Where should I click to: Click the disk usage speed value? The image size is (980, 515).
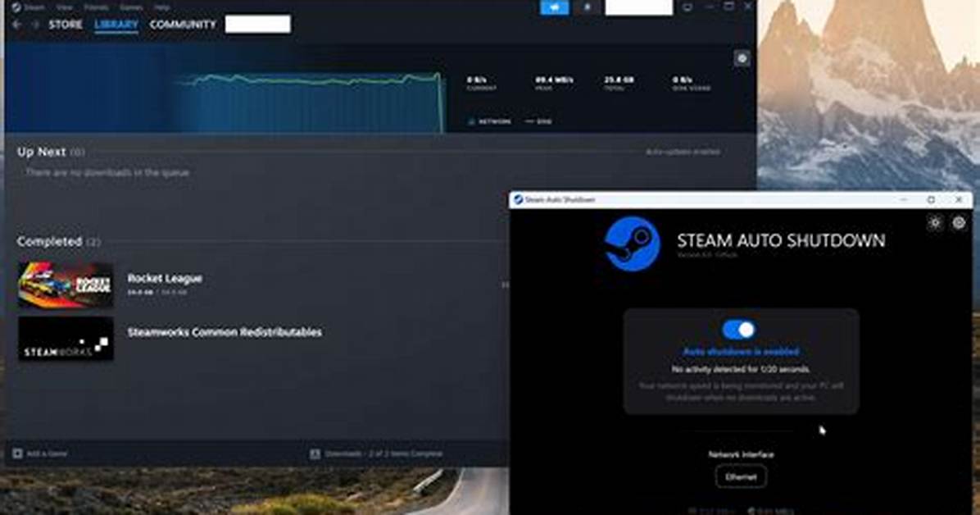click(x=682, y=80)
